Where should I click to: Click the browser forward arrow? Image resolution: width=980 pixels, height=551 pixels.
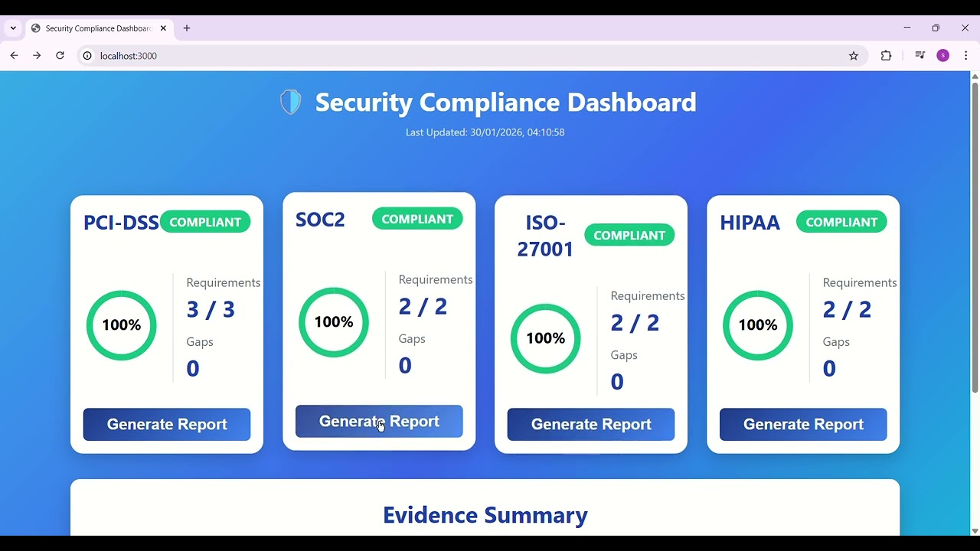pos(37,56)
